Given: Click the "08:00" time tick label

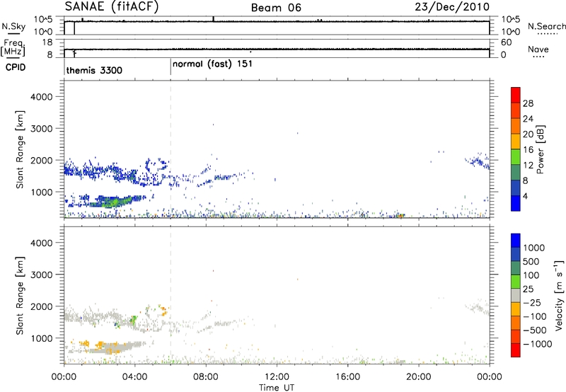Looking at the screenshot, I should click(x=206, y=377).
